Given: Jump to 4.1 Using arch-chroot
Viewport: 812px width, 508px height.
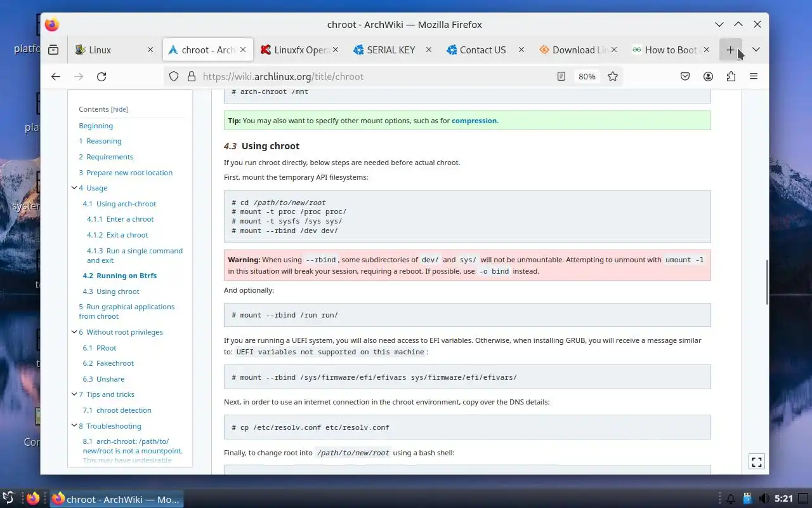Looking at the screenshot, I should pos(119,204).
